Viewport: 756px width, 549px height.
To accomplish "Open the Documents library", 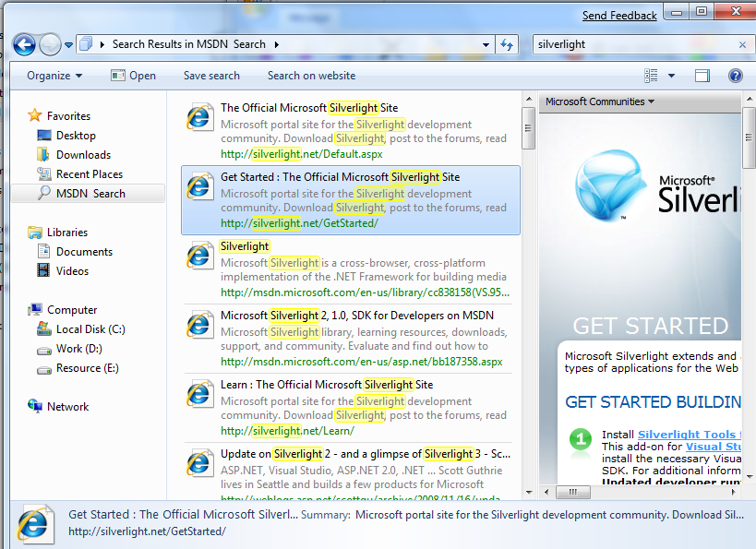I will point(84,252).
